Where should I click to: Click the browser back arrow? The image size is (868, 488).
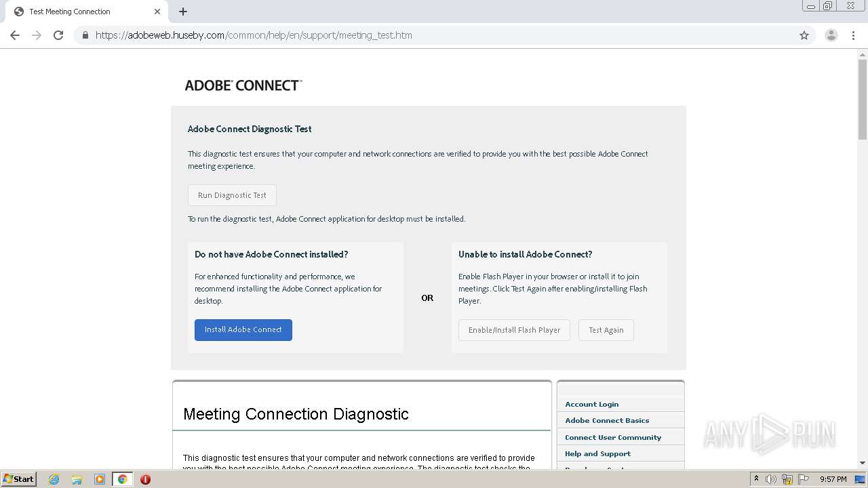15,35
